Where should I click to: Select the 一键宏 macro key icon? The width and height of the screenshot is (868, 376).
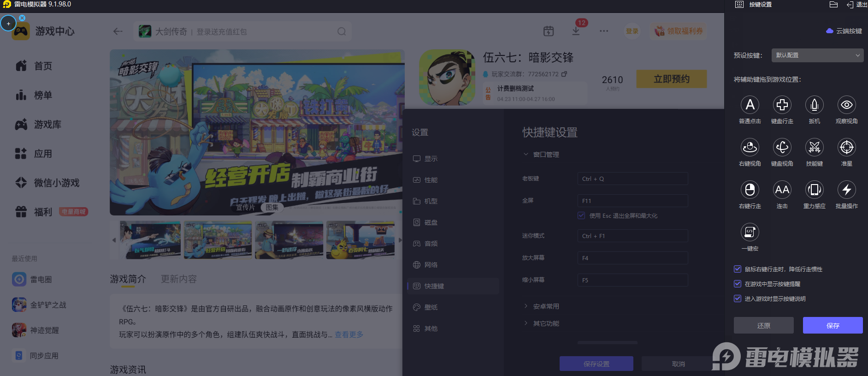coord(750,232)
